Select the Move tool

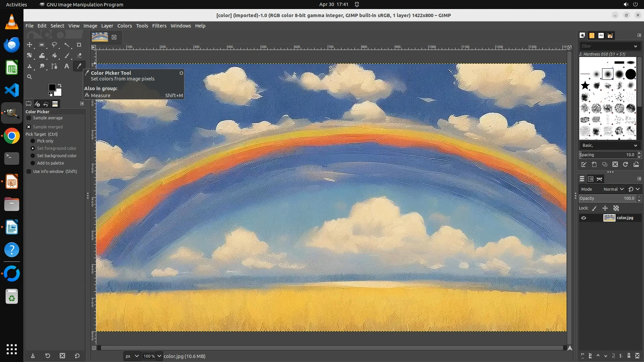click(30, 45)
